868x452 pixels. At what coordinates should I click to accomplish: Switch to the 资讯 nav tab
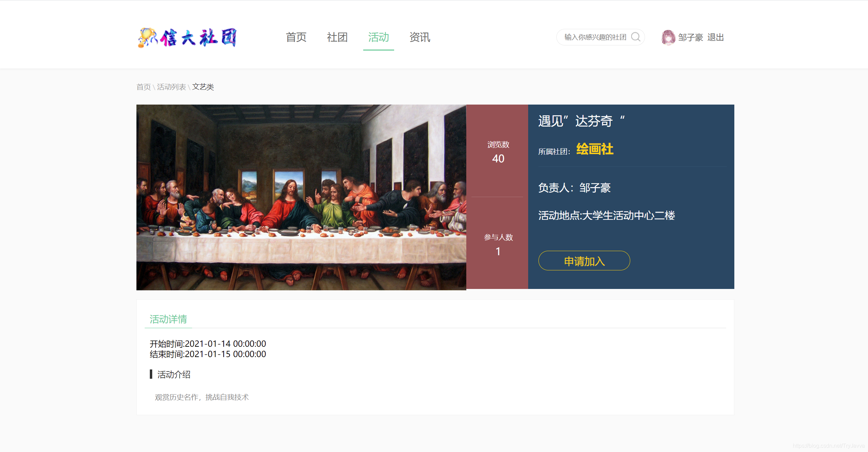(420, 37)
